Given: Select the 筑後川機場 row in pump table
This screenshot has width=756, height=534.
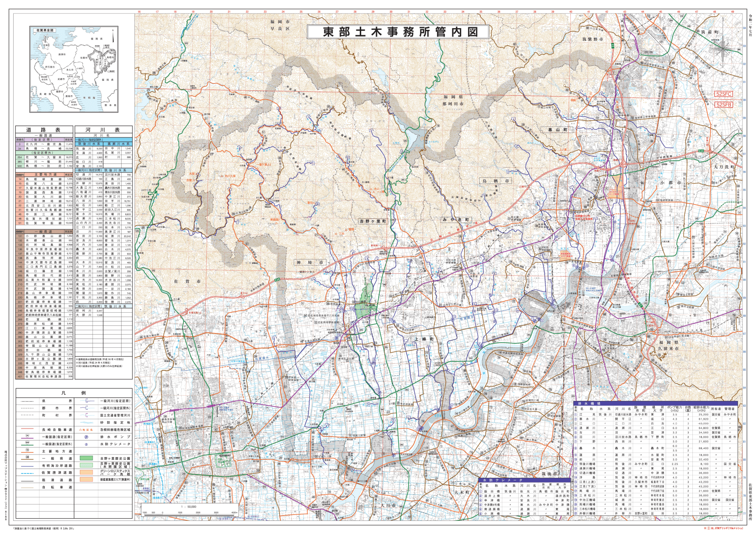Looking at the screenshot, I should pos(656,464).
